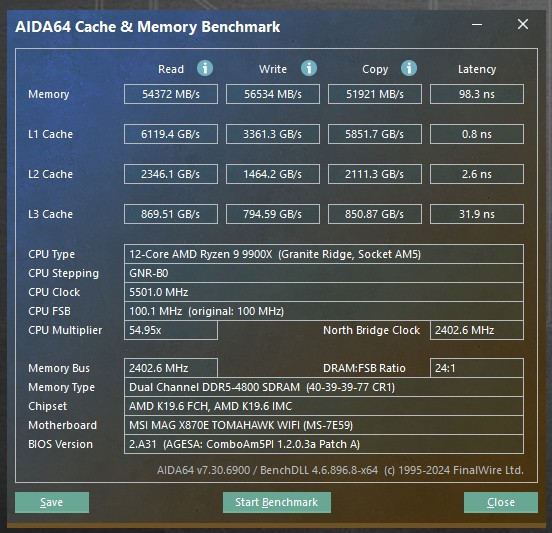The width and height of the screenshot is (552, 533).
Task: Select the Memory Write 56534 MB/s field
Action: coord(273,94)
